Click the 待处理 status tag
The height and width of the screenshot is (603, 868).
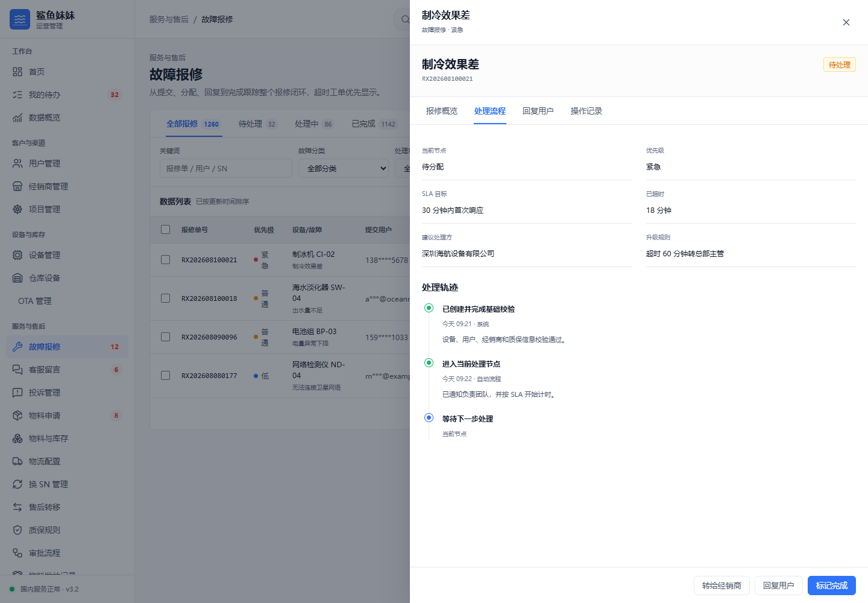coord(840,65)
